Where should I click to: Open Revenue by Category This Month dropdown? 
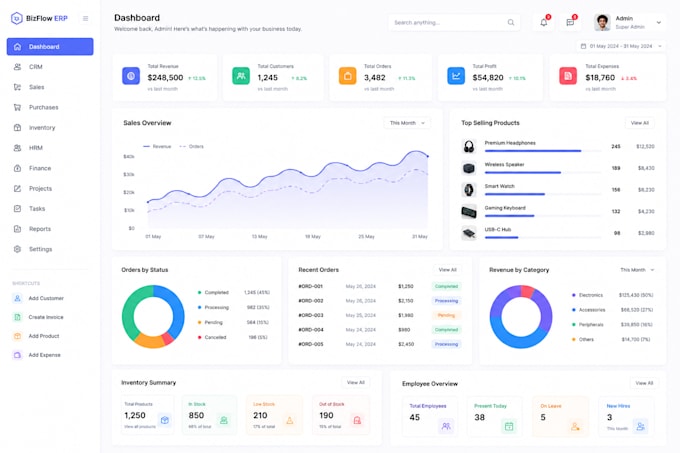(637, 270)
